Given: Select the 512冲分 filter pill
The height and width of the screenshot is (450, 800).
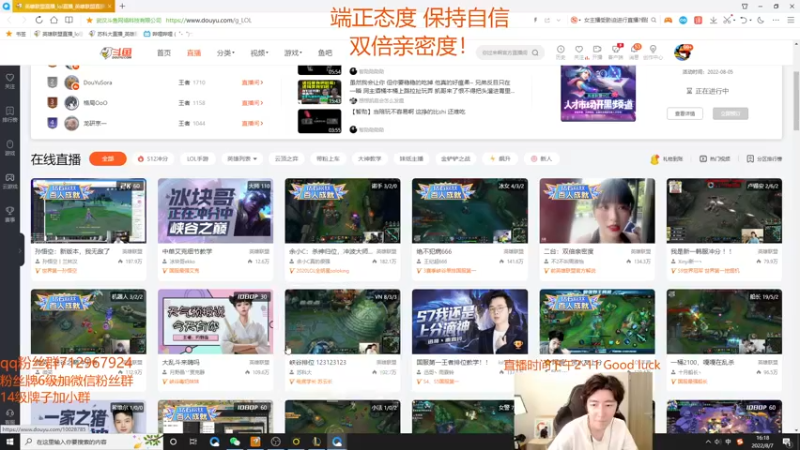Looking at the screenshot, I should 153,159.
